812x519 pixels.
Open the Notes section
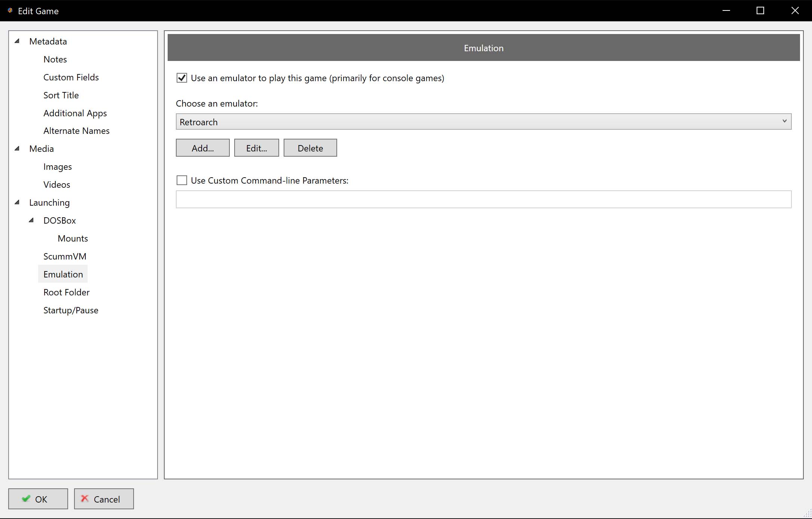click(55, 59)
